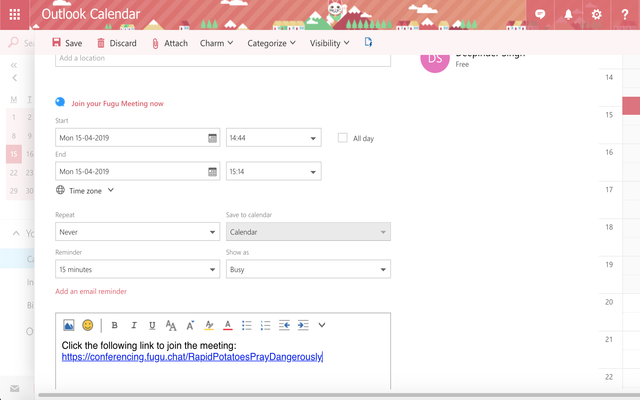Viewport: 640px width, 400px height.
Task: Pick a font color
Action: (228, 325)
